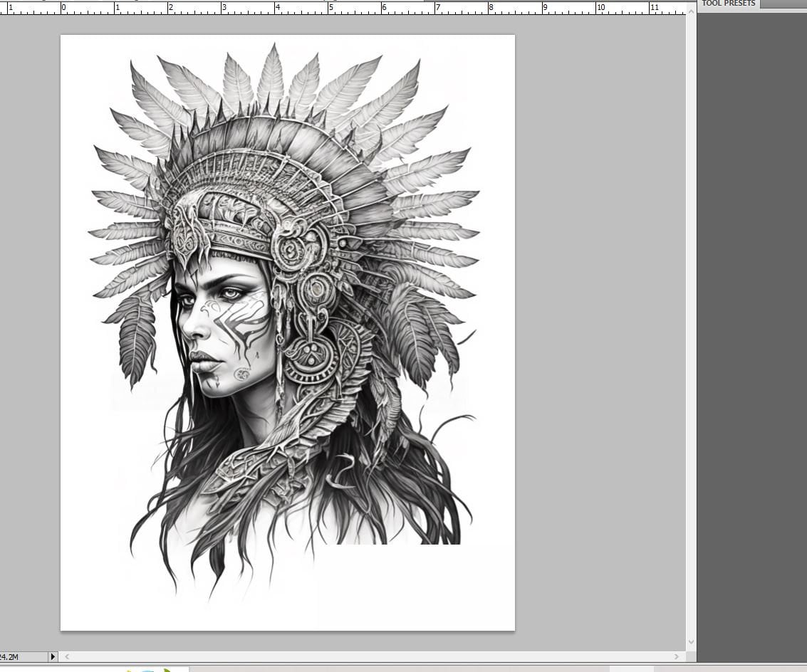The width and height of the screenshot is (807, 672).
Task: Click the horizontal ruler at the 6 mark
Action: (x=384, y=6)
